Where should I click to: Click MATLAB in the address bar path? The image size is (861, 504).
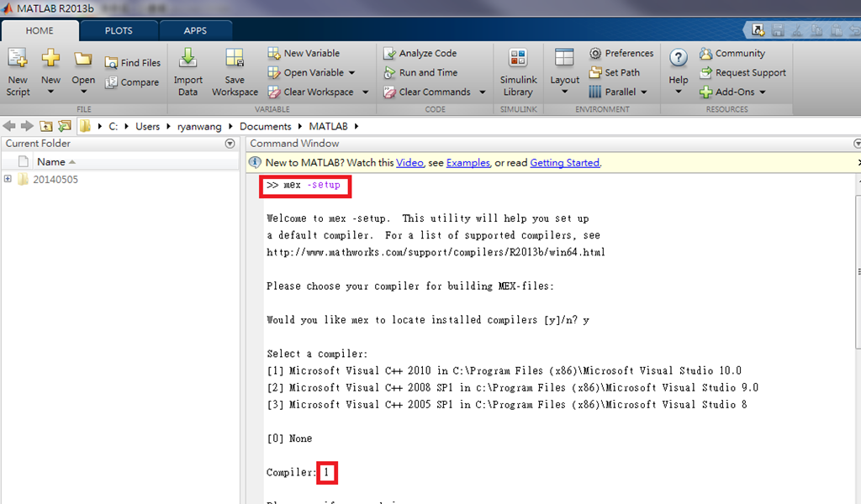tap(329, 127)
